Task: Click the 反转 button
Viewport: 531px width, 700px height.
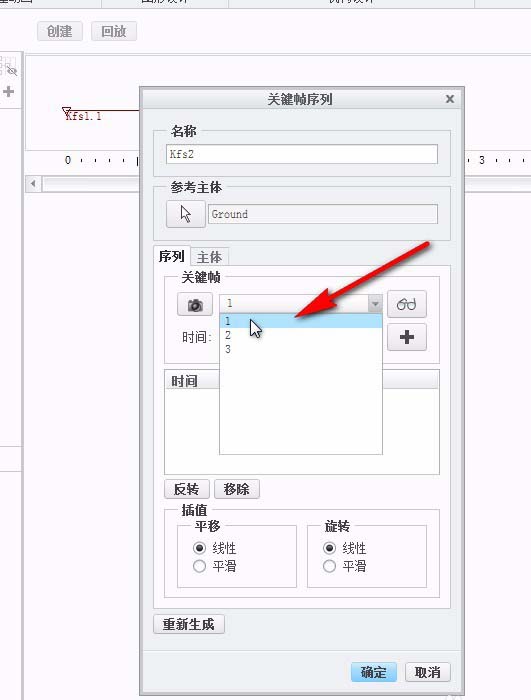Action: click(187, 489)
